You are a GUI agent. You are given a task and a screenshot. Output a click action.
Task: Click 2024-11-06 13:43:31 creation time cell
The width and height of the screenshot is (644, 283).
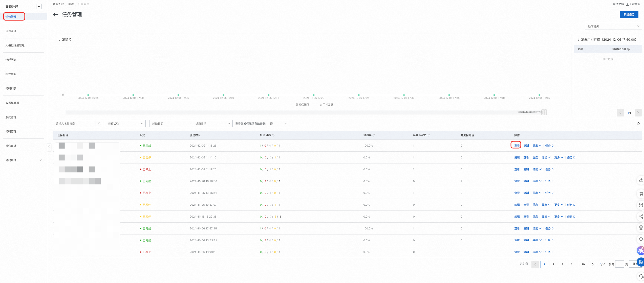203,241
